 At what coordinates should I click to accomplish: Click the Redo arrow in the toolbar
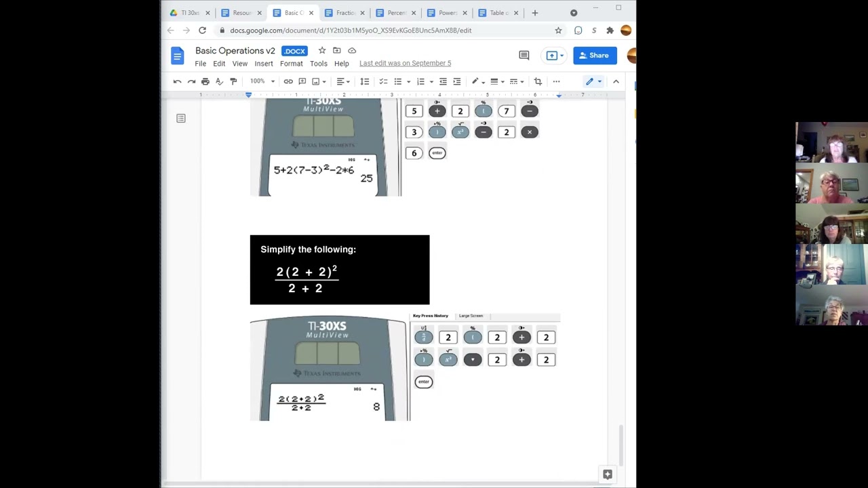pyautogui.click(x=191, y=81)
